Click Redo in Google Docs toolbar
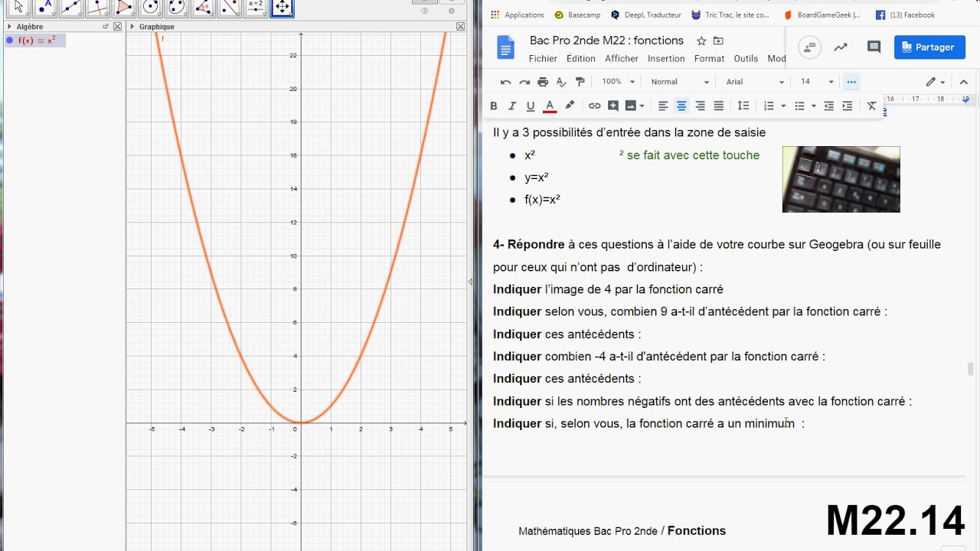This screenshot has height=551, width=980. tap(524, 82)
